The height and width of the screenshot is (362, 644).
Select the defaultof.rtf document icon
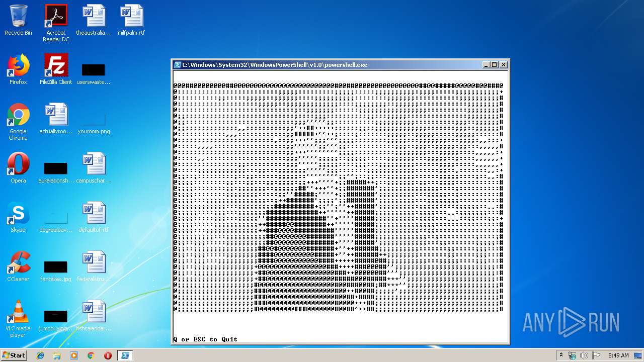point(94,217)
